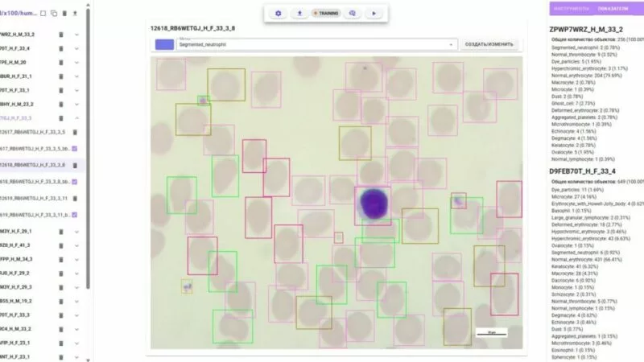Click the play arrow in top toolbar

374,13
